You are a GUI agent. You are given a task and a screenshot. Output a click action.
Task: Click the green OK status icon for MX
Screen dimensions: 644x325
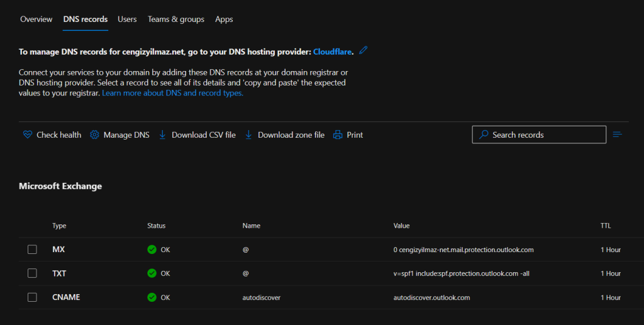pyautogui.click(x=152, y=250)
